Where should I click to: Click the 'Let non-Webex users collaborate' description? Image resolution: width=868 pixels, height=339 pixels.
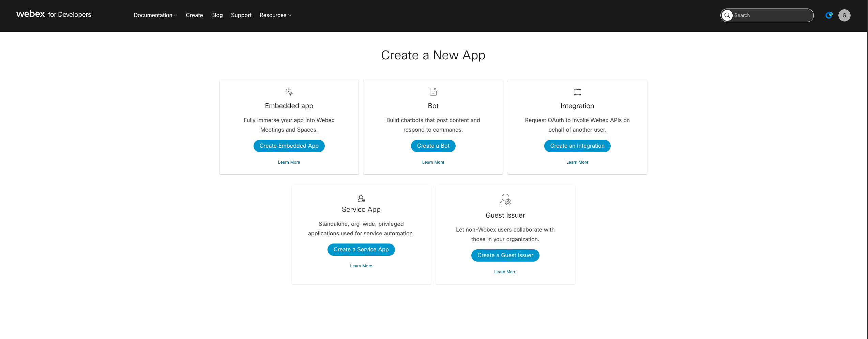pos(505,234)
